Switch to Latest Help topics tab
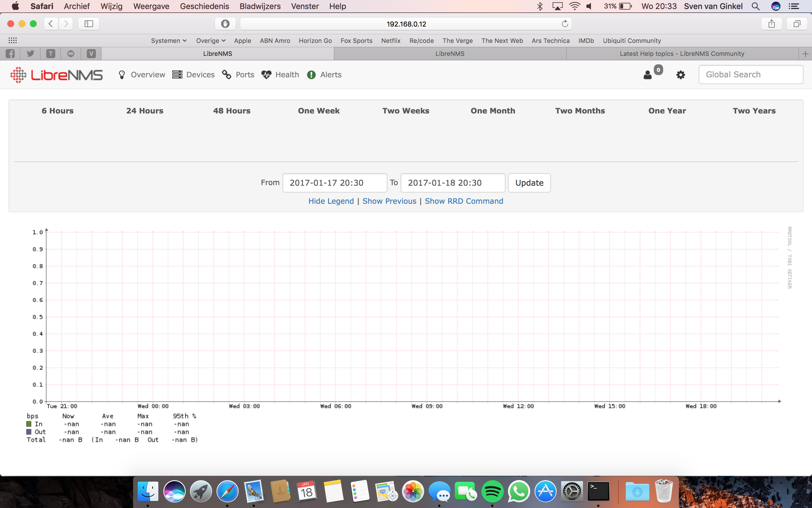The width and height of the screenshot is (812, 508). pos(682,54)
